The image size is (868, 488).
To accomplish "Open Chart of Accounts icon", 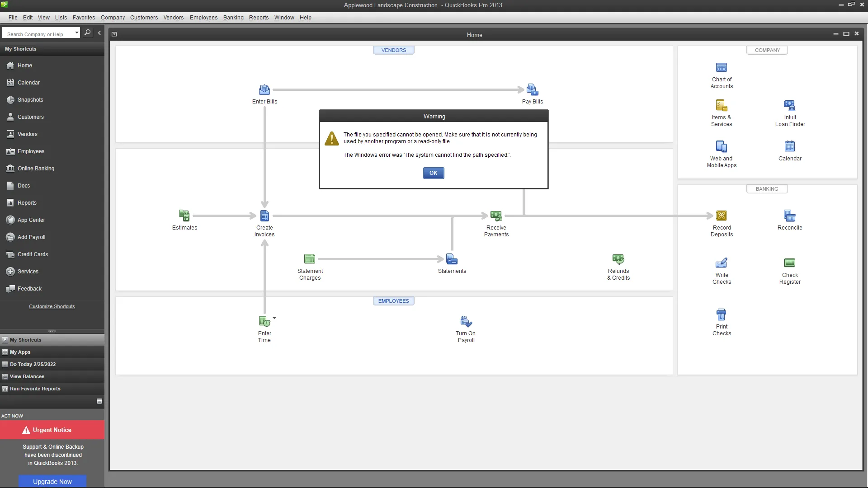I will point(722,68).
